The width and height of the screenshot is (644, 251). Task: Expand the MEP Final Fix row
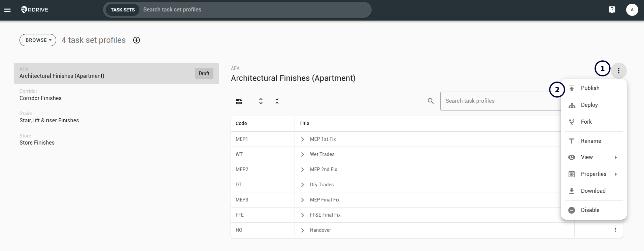pyautogui.click(x=302, y=200)
